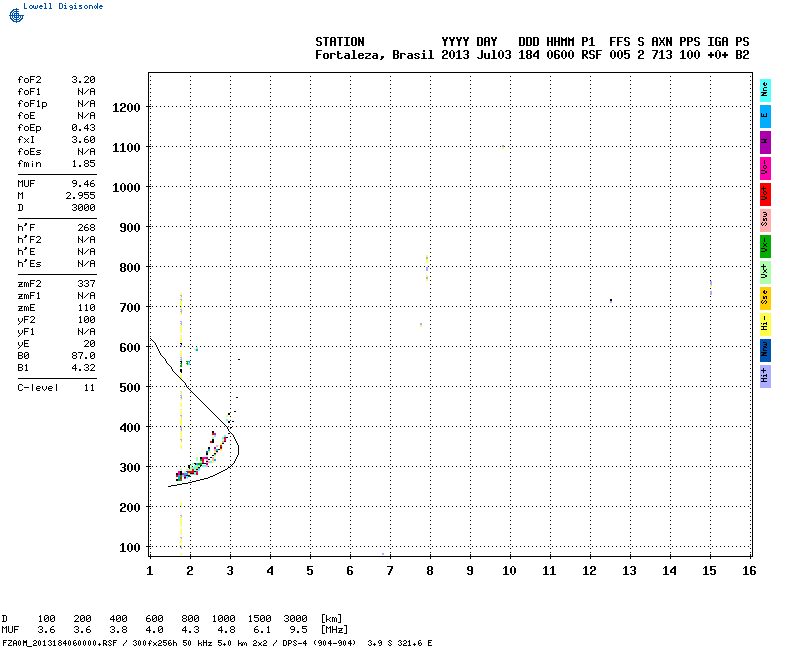Choose the pink SSW legend swatch

765,220
